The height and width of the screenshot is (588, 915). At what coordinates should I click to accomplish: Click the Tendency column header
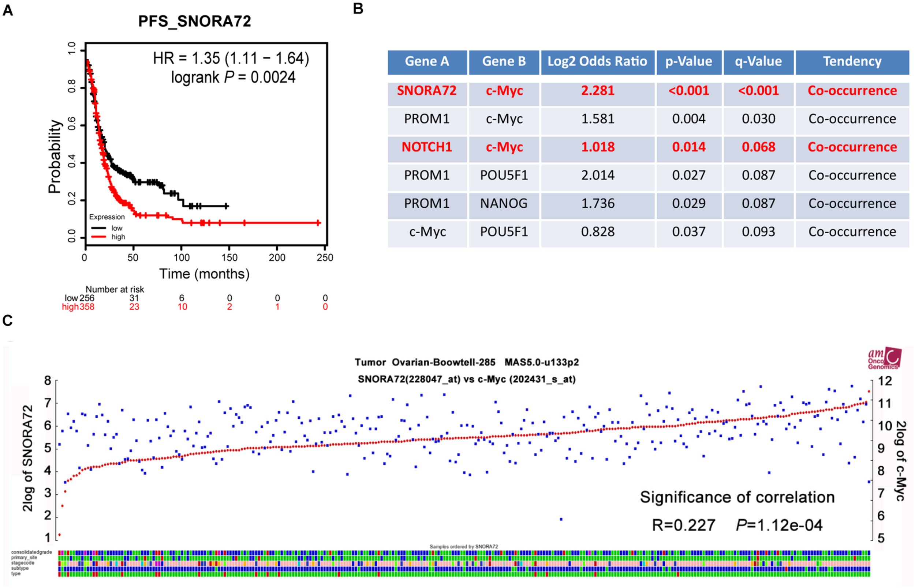852,61
